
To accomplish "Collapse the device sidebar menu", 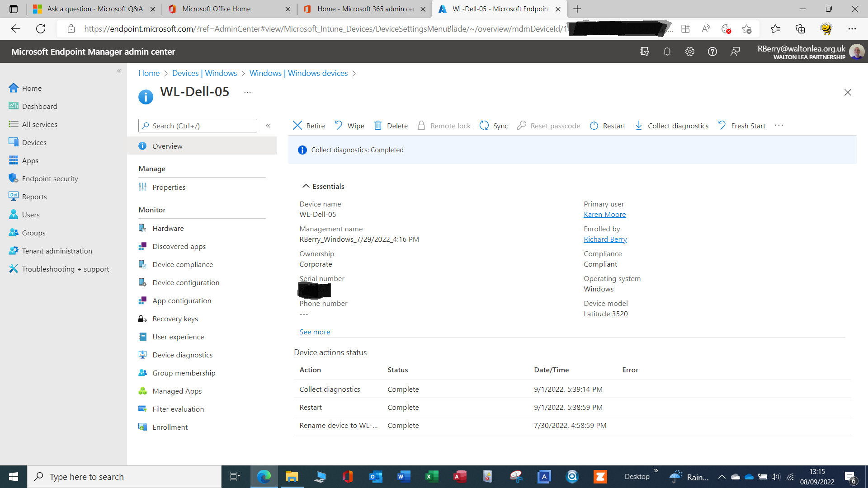I will click(268, 126).
